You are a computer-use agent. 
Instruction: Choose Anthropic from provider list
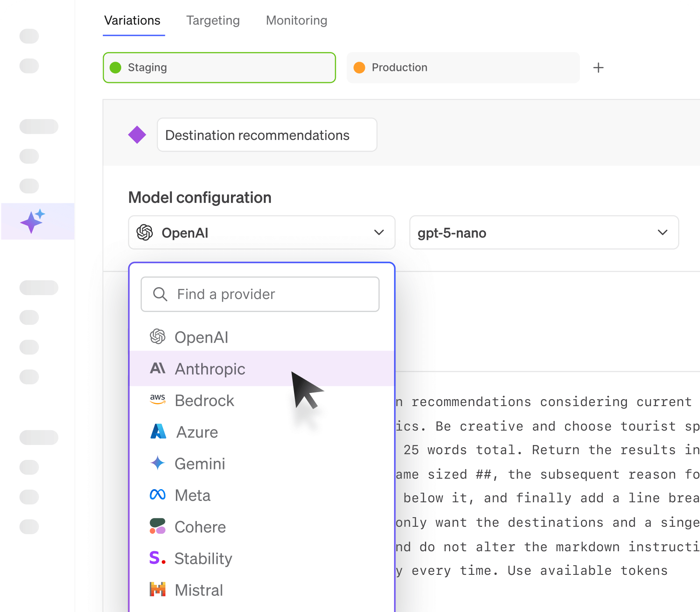click(x=262, y=369)
